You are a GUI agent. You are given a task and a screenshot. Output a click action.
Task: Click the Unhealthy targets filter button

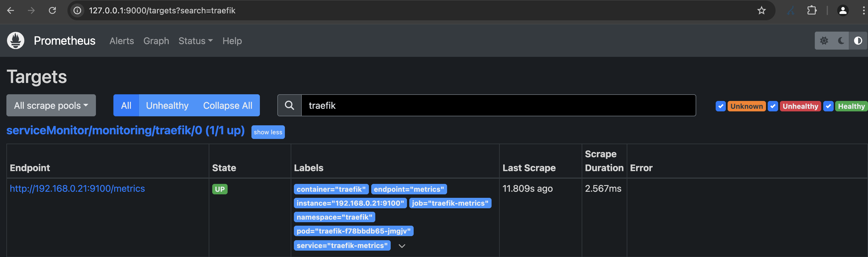click(x=167, y=106)
